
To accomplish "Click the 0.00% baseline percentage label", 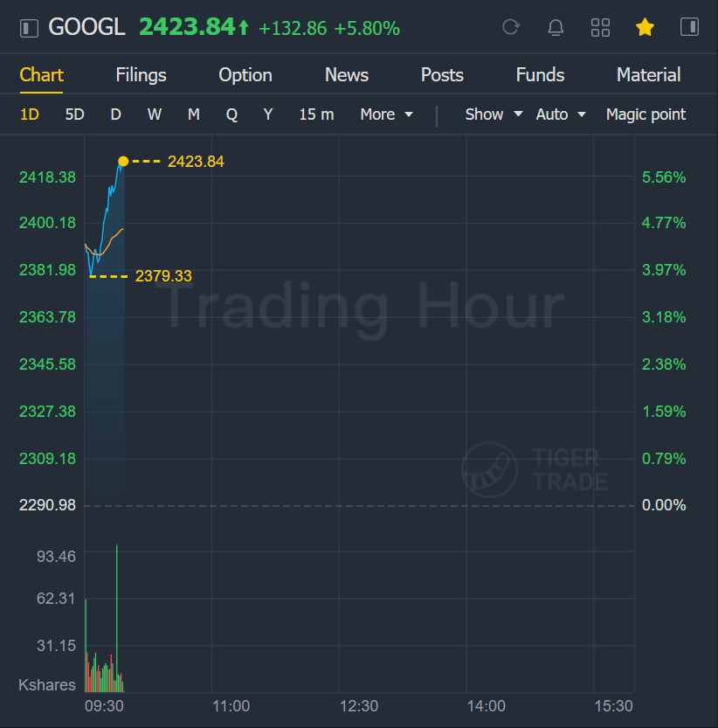I will coord(664,505).
